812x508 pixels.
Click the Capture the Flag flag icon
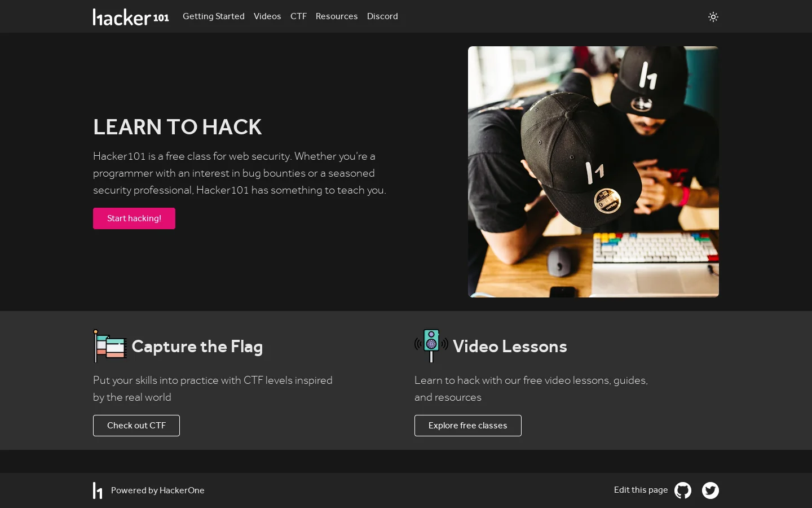click(110, 346)
